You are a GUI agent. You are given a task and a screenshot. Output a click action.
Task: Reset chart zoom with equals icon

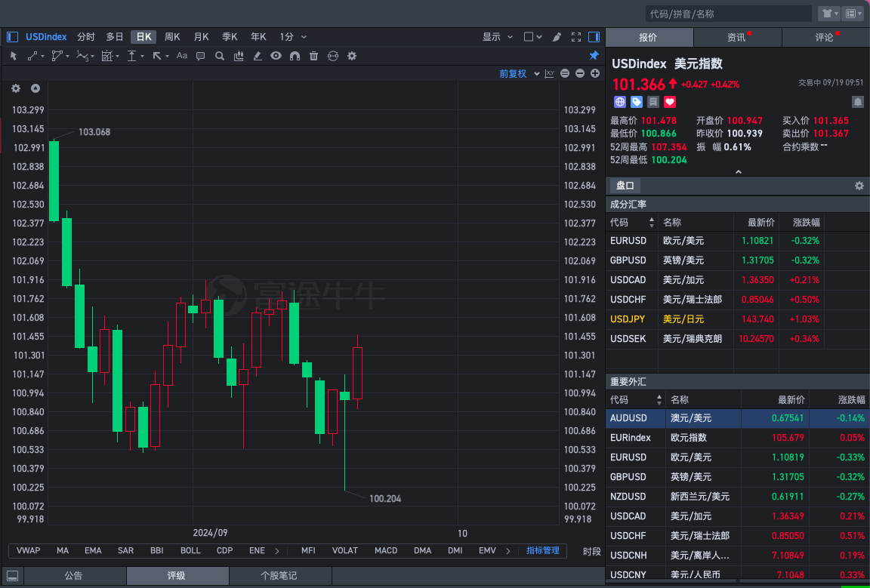(x=565, y=73)
